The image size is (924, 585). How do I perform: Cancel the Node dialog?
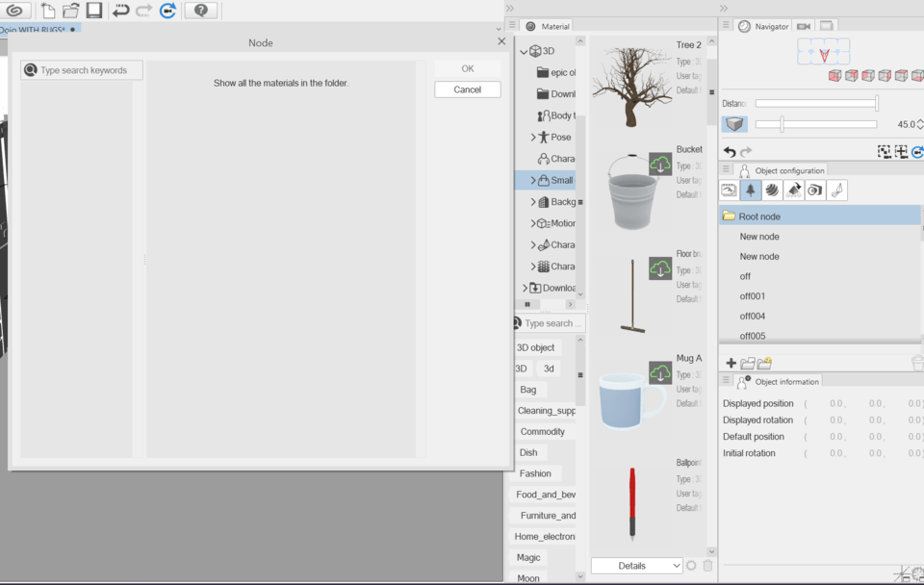pyautogui.click(x=468, y=89)
